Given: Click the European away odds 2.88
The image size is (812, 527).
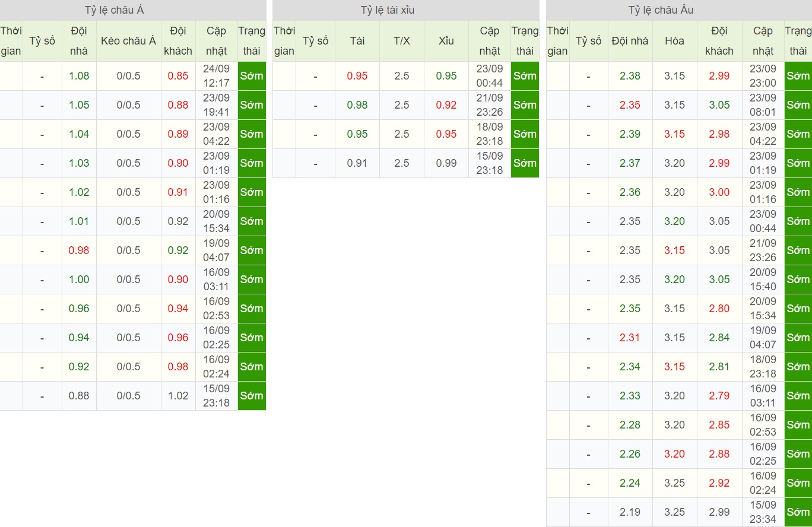Looking at the screenshot, I should [719, 454].
